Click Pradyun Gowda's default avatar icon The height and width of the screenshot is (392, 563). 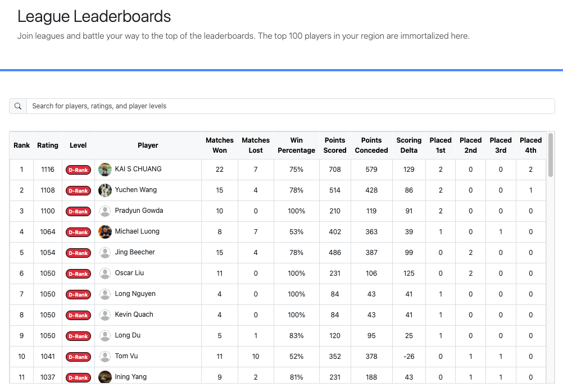pos(105,211)
